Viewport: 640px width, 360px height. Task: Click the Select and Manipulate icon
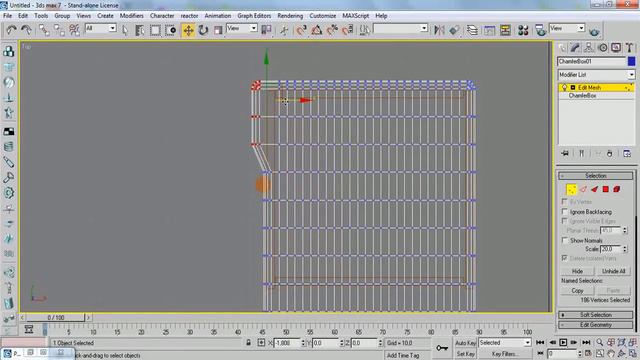[x=284, y=30]
